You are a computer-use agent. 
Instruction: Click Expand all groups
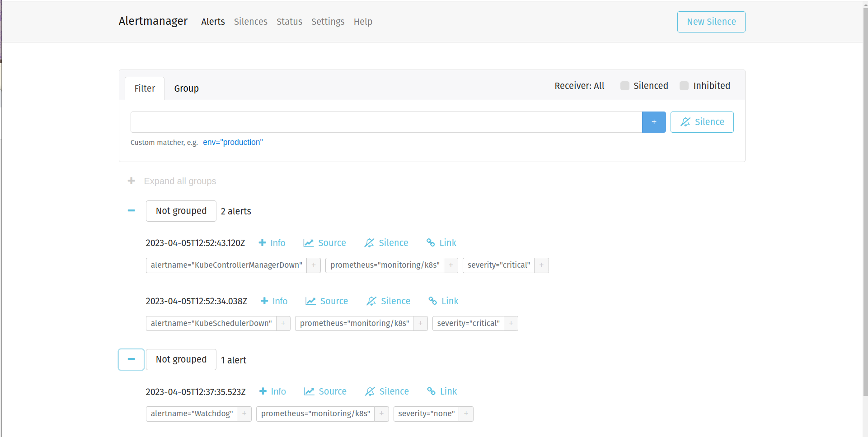point(172,181)
